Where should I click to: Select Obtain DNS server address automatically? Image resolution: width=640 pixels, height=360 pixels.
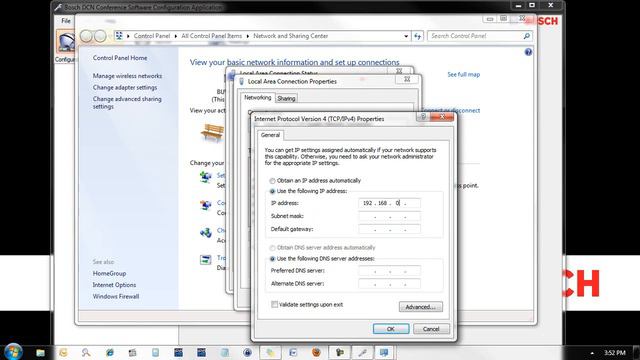pyautogui.click(x=272, y=248)
